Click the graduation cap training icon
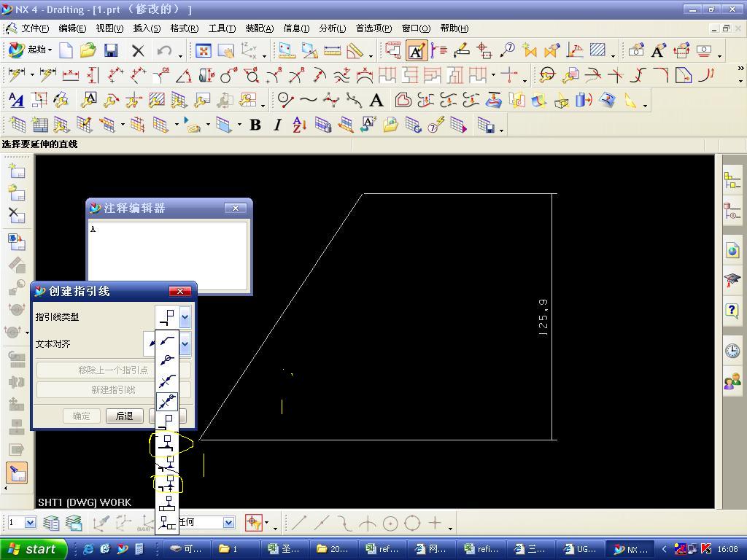Image resolution: width=747 pixels, height=560 pixels. [x=732, y=280]
